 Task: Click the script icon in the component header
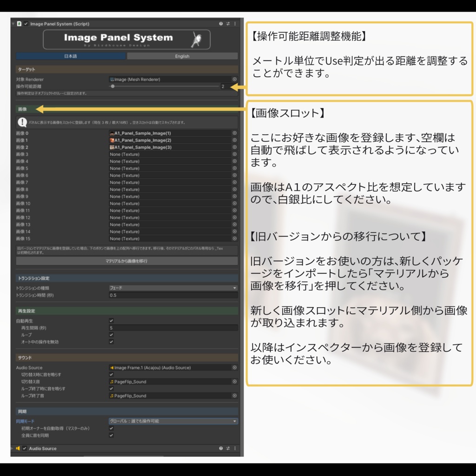pyautogui.click(x=19, y=24)
